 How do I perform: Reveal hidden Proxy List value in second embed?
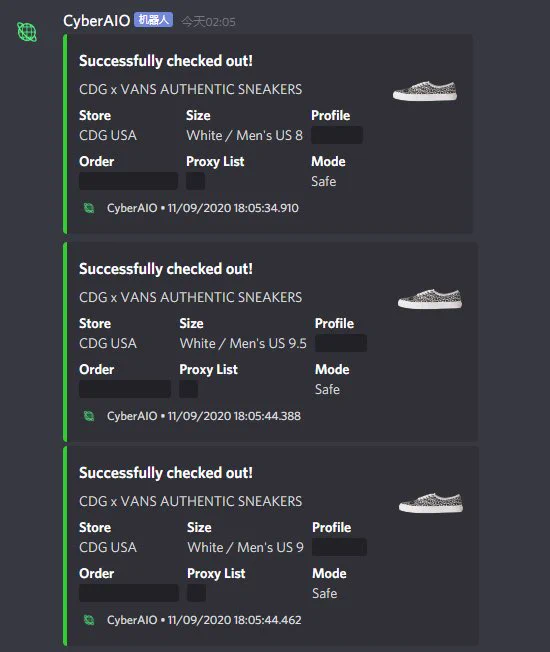188,389
